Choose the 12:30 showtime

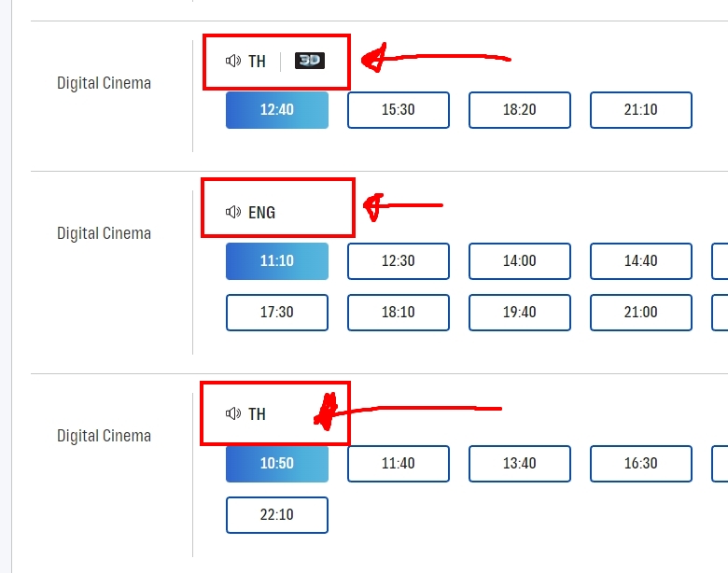click(x=399, y=261)
